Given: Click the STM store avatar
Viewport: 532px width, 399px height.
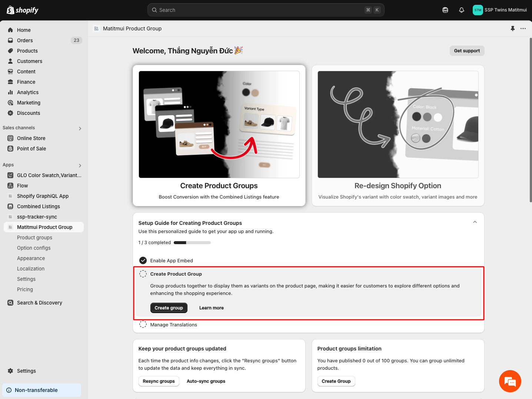Looking at the screenshot, I should (478, 10).
